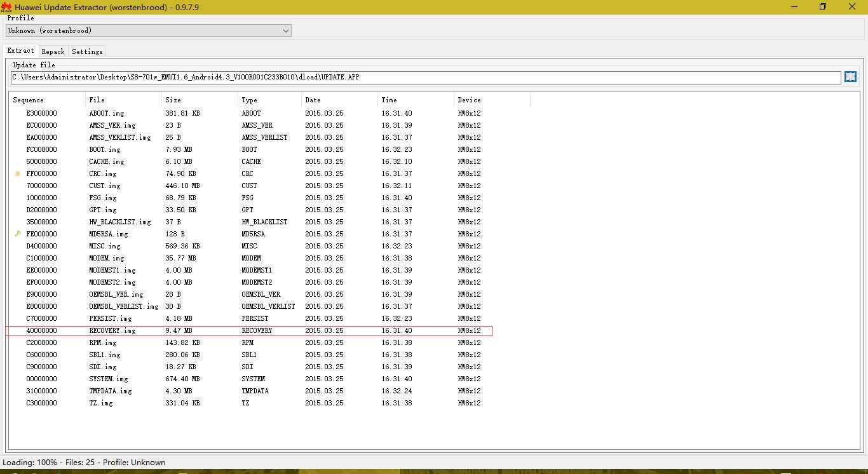Open the Settings tab
The image size is (868, 474).
tap(87, 51)
